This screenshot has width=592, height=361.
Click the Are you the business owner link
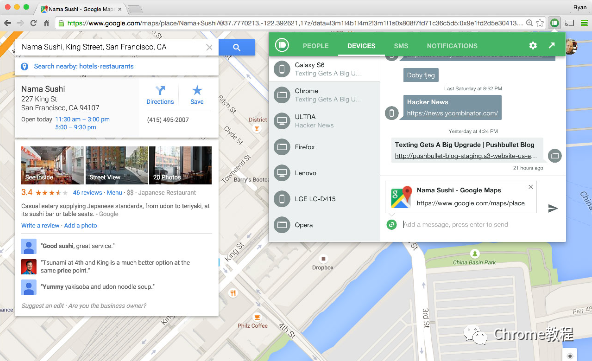(x=108, y=305)
